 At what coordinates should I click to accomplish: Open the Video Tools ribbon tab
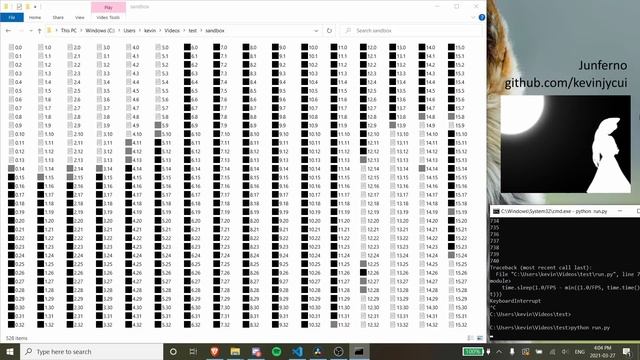pyautogui.click(x=108, y=18)
